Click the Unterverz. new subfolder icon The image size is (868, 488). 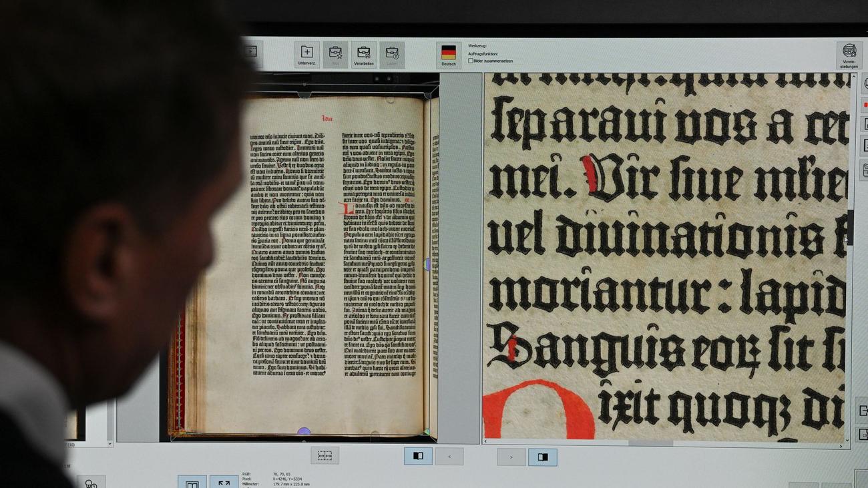pyautogui.click(x=306, y=53)
